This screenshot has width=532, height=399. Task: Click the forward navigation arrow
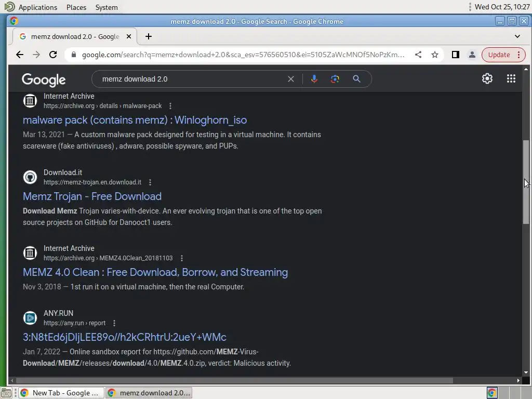click(x=36, y=55)
